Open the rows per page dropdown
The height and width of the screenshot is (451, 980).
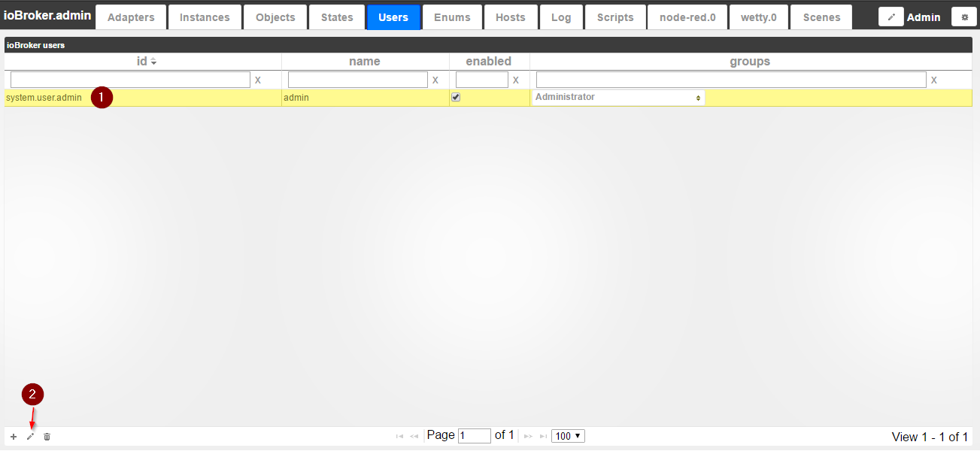pos(568,436)
